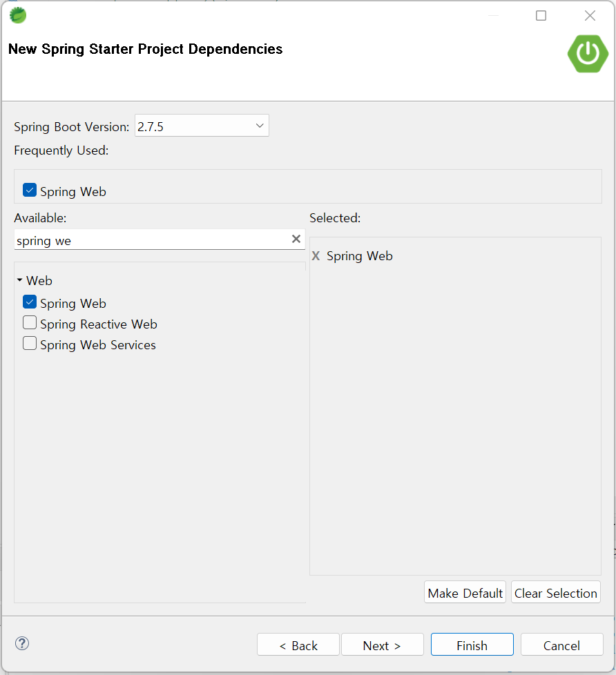Cancel the New Spring Starter Project wizard

click(x=561, y=645)
